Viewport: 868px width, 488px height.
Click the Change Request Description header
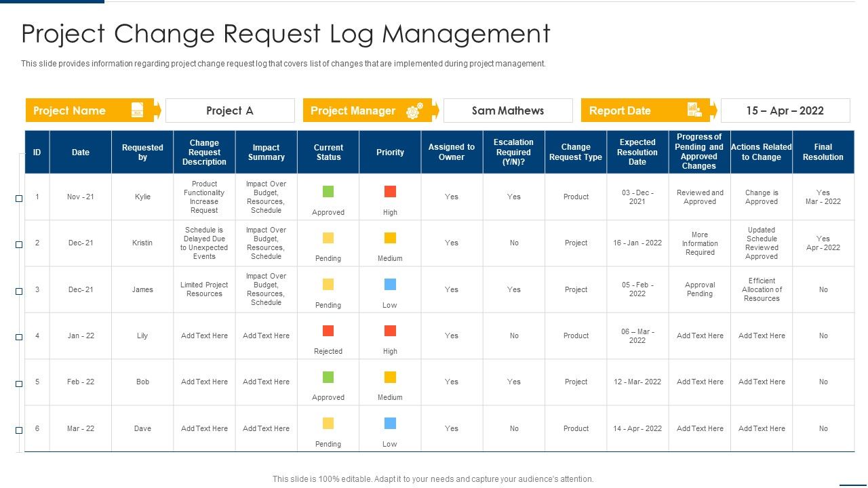coord(204,152)
